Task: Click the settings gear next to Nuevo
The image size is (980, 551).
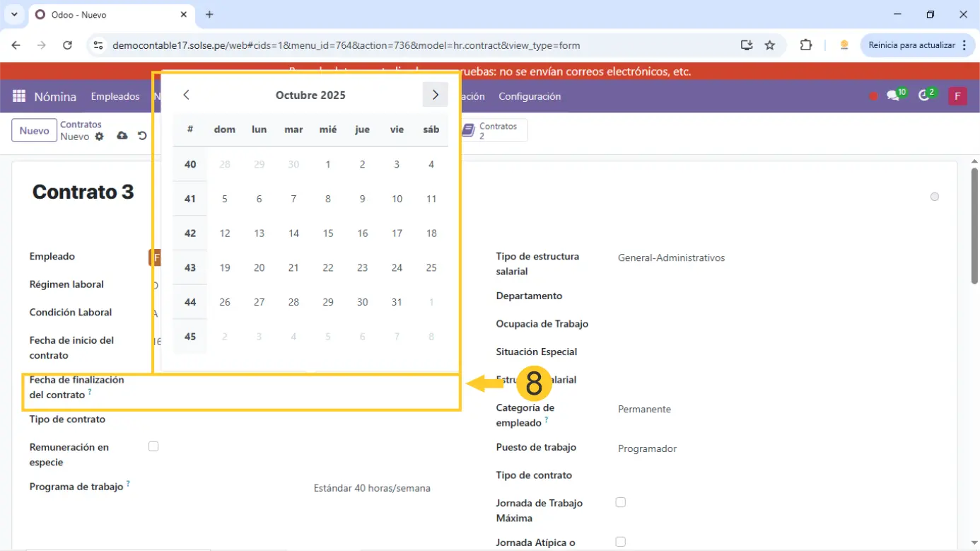Action: coord(100,137)
